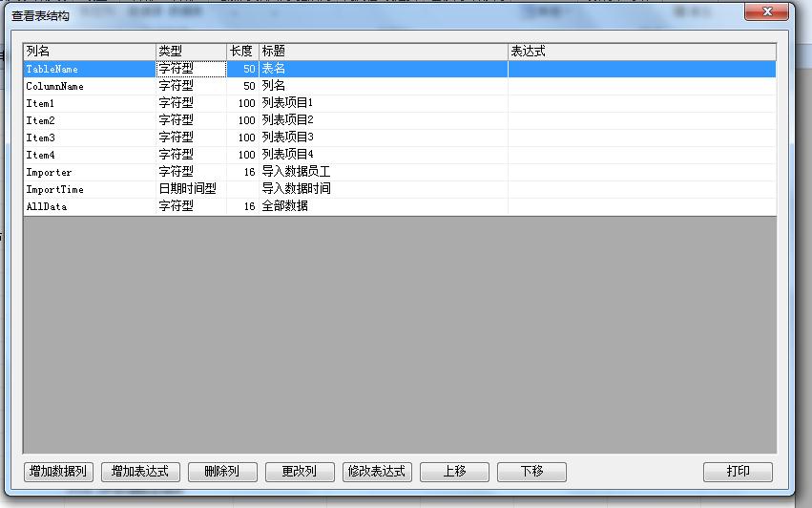Click the 更改列 button
Screen dimensions: 812x508
pos(300,472)
